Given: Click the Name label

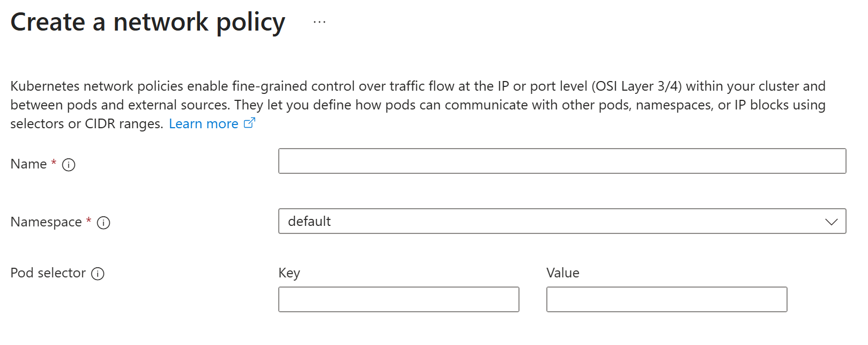Looking at the screenshot, I should 28,164.
